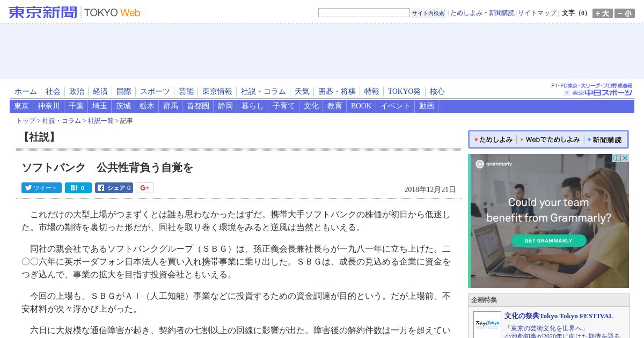
Task: Select the 東京 regional tab
Action: [21, 106]
